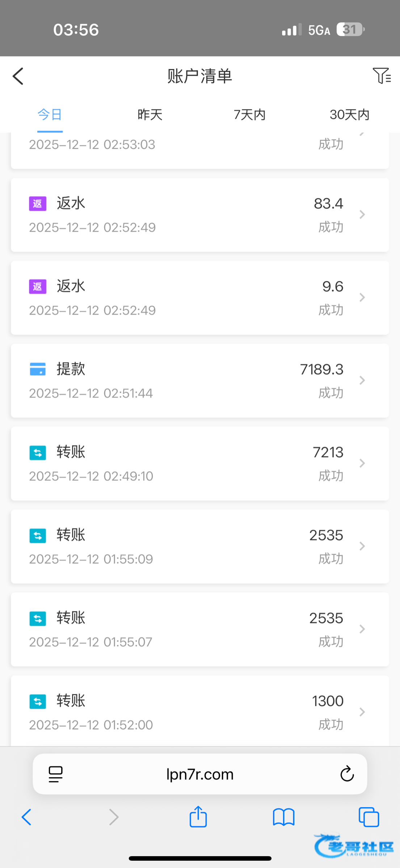Open the filter icon in the header

click(x=382, y=76)
